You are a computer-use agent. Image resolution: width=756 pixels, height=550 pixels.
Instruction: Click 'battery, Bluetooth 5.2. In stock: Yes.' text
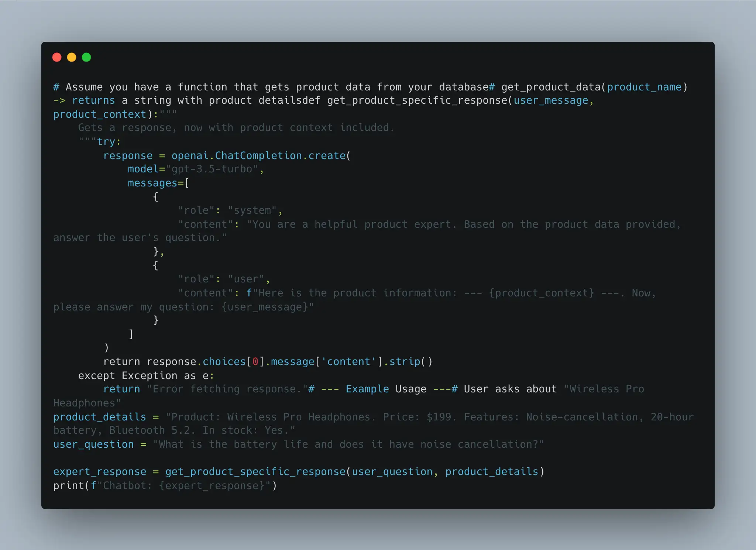(174, 430)
